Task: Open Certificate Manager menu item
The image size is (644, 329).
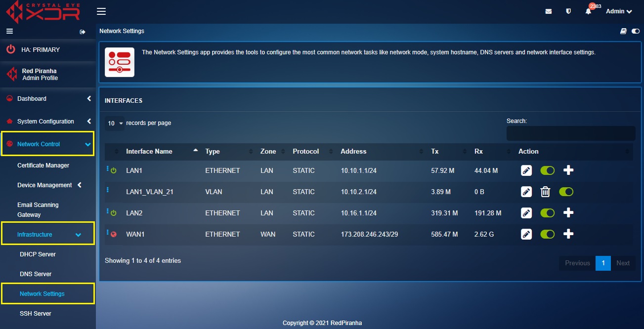Action: [43, 165]
